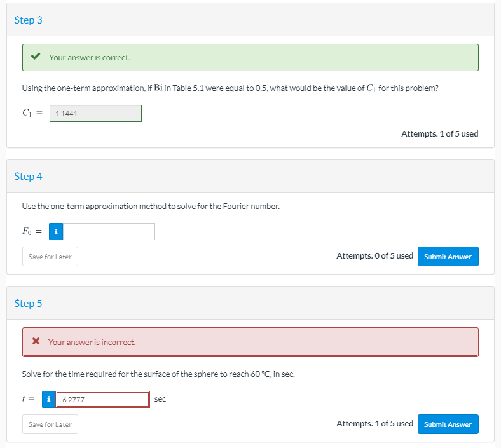Screen dimensions: 501x448
Task: Click 'Attempts: 1 of 5 used' in Step 5
Action: (374, 423)
